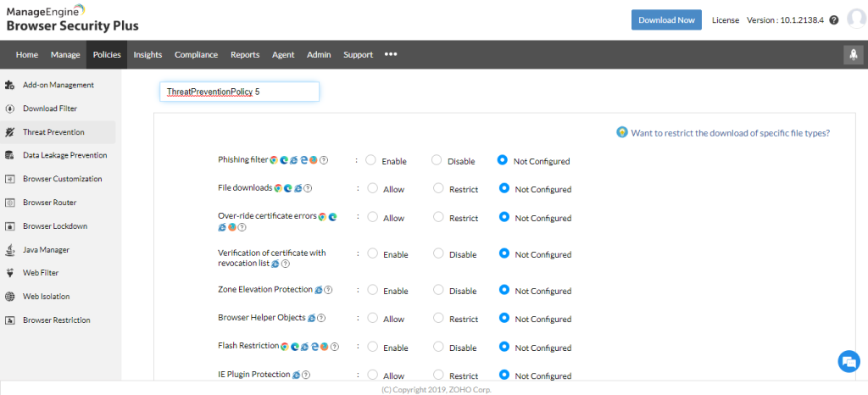The height and width of the screenshot is (395, 868).
Task: Select Restrict for File downloads
Action: (438, 188)
